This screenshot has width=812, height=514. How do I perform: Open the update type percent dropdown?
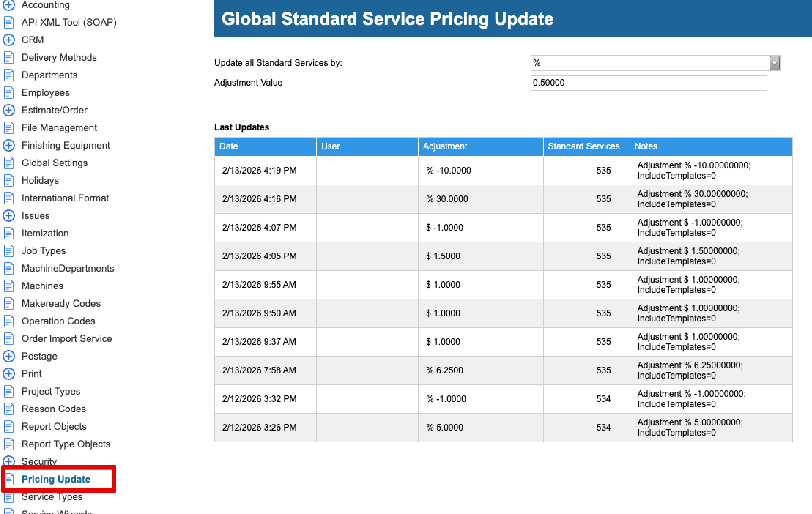click(774, 63)
